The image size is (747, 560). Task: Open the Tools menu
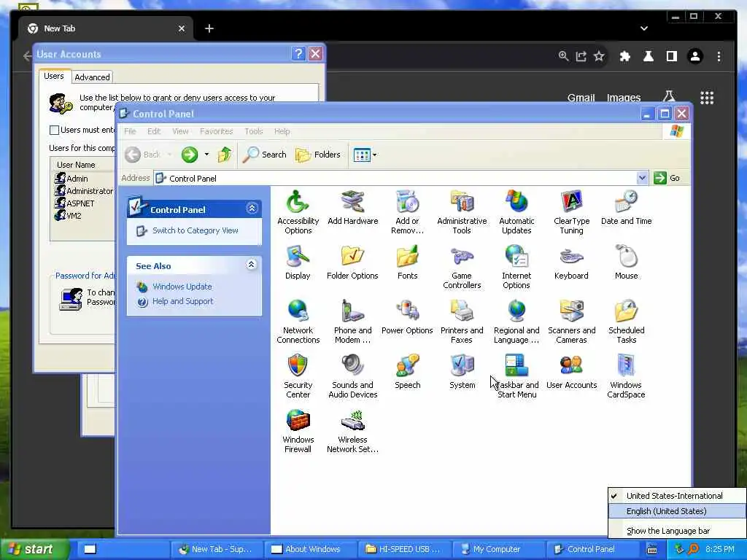point(253,131)
